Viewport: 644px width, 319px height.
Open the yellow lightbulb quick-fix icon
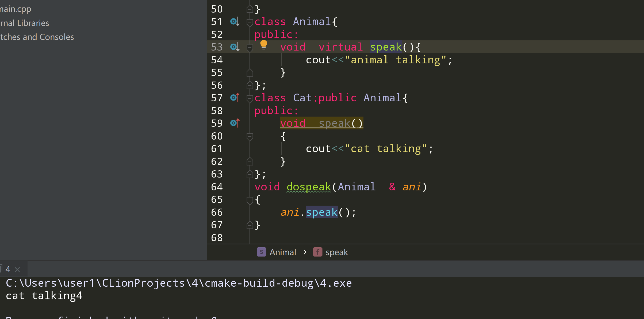point(263,45)
